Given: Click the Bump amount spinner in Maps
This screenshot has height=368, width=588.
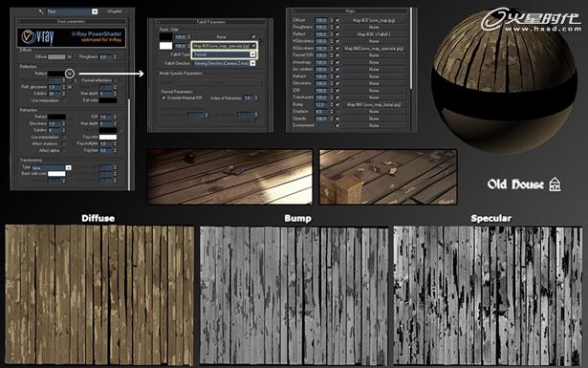Looking at the screenshot, I should click(324, 104).
